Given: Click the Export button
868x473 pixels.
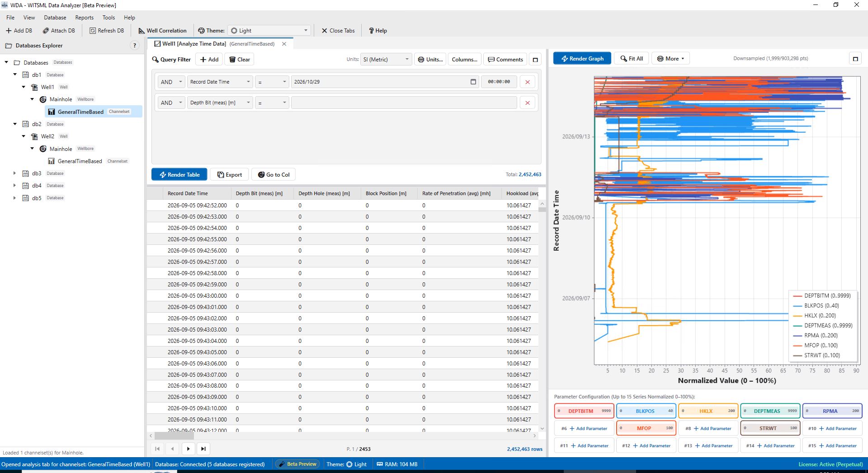Looking at the screenshot, I should click(x=229, y=175).
